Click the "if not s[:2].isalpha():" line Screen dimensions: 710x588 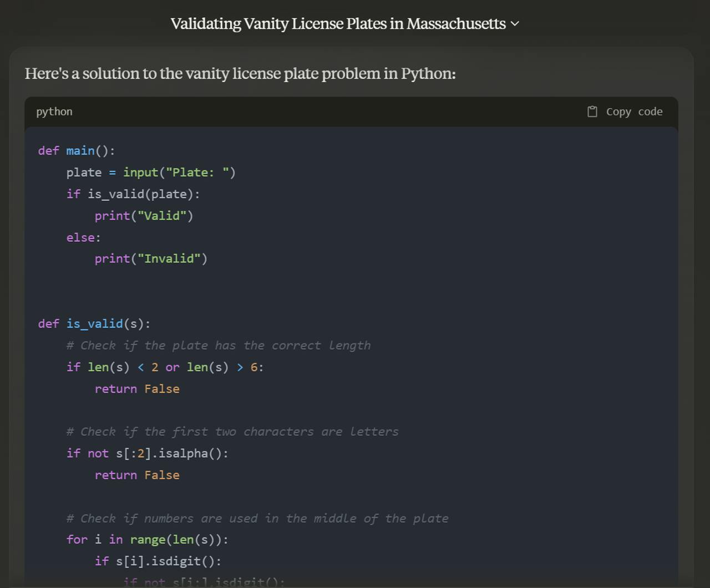click(x=148, y=453)
